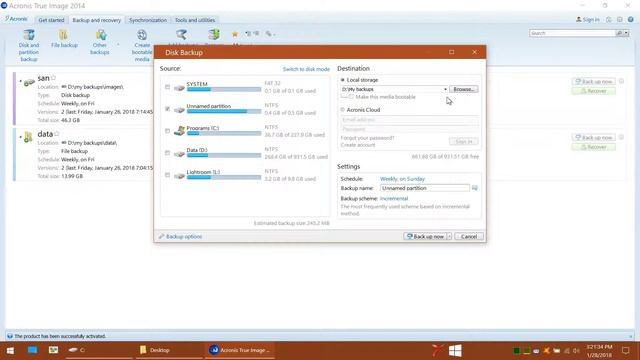Click Cancel in the Disk Backup dialog
The image size is (640, 360).
pos(469,236)
